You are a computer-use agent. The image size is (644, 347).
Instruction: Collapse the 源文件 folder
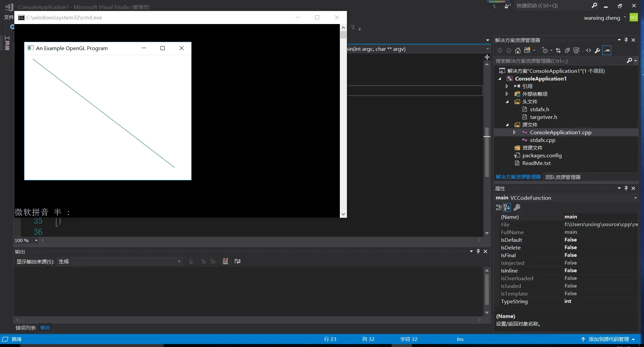coord(507,125)
